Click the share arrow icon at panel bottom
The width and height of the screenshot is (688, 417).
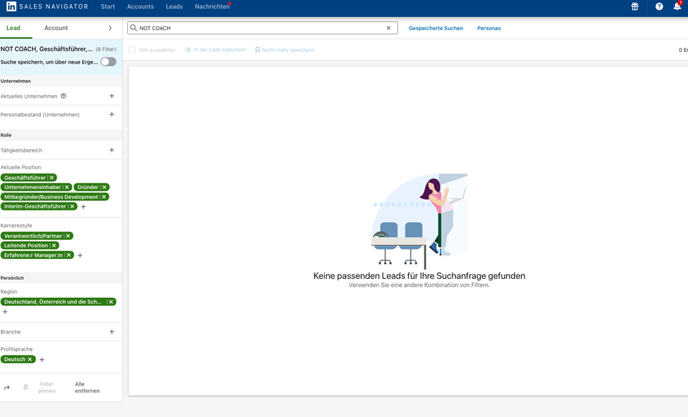coord(7,387)
